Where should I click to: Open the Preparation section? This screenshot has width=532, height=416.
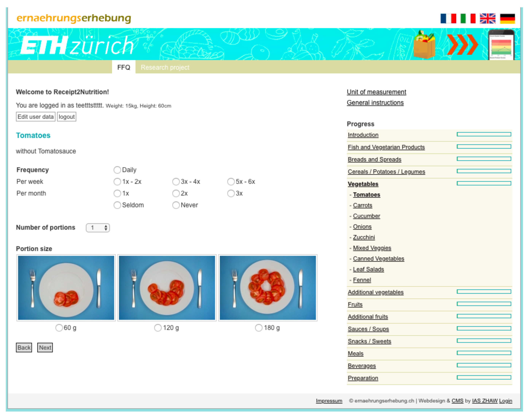(x=363, y=378)
